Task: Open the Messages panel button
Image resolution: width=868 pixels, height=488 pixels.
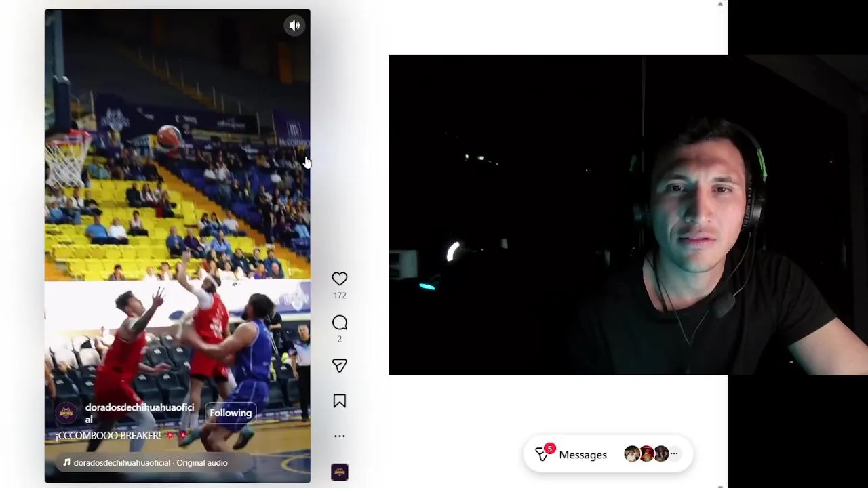Action: (608, 454)
